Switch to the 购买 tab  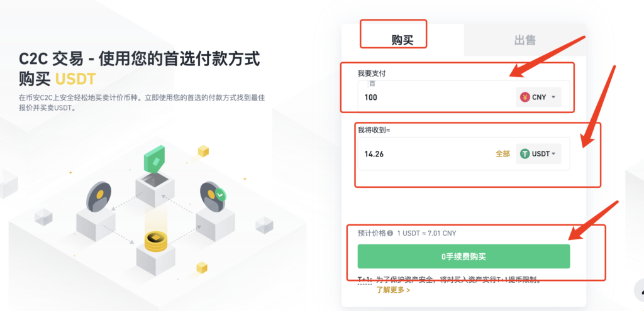(x=402, y=40)
